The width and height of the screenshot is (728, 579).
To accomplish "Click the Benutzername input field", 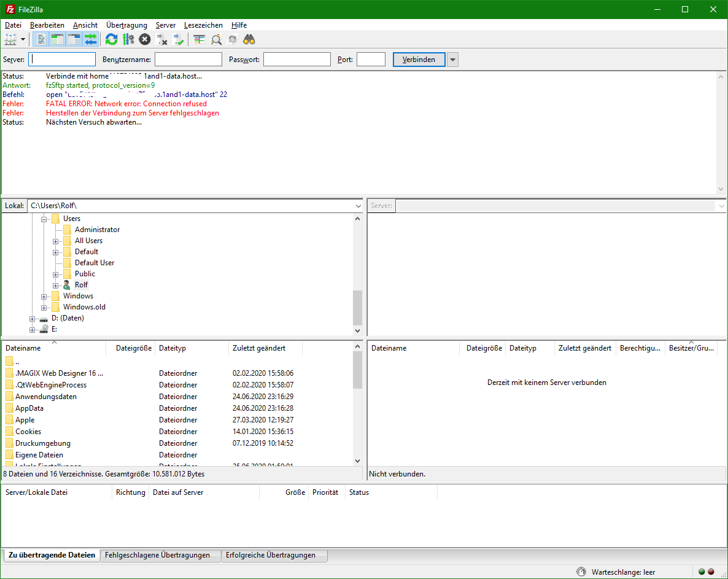I will coord(188,60).
